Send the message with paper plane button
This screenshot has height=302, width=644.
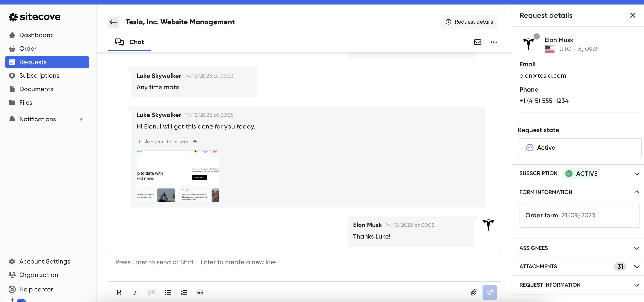489,292
